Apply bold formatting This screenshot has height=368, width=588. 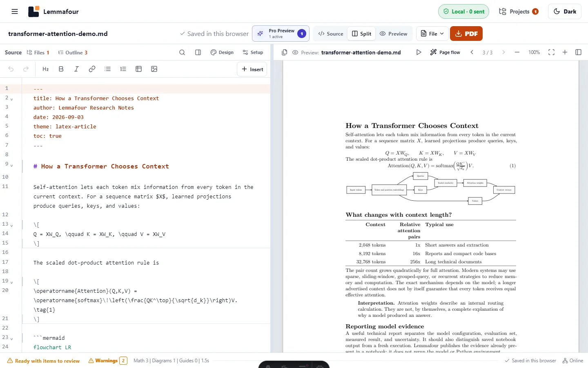pos(61,69)
